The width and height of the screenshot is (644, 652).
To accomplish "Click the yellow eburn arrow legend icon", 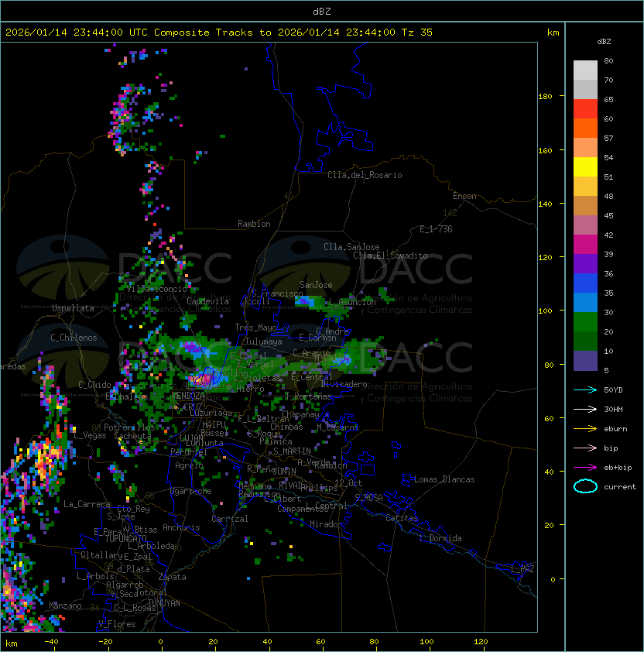I will 585,429.
